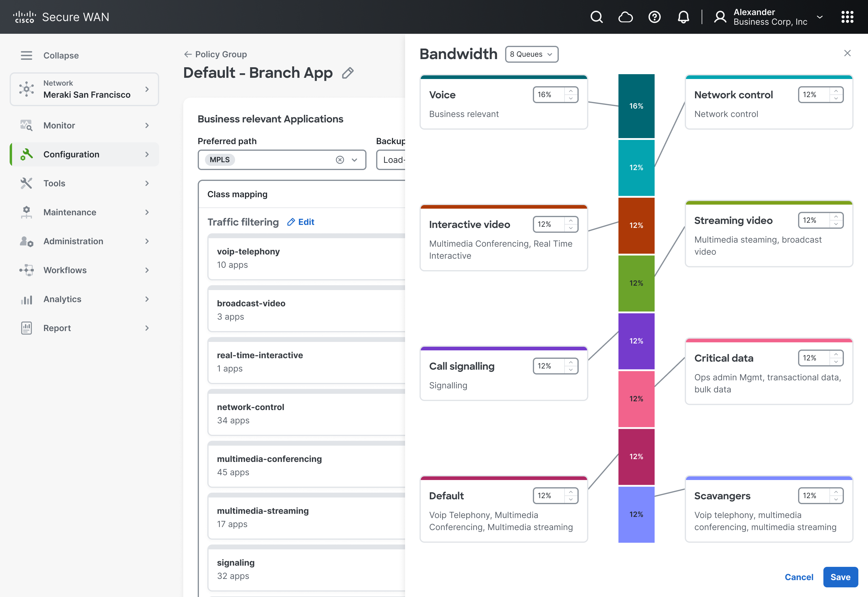Click the Cisco logo
This screenshot has height=597, width=868.
pyautogui.click(x=25, y=17)
